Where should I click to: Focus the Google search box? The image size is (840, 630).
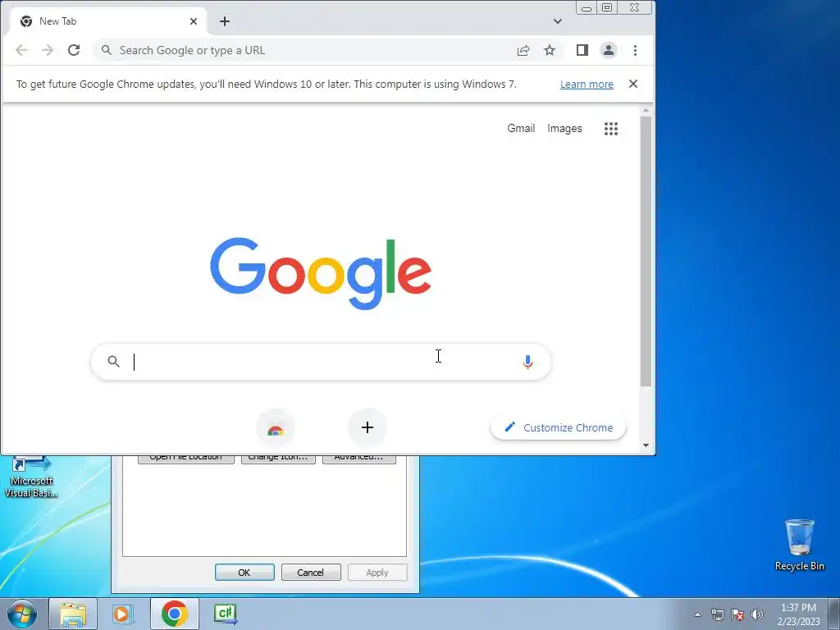321,362
